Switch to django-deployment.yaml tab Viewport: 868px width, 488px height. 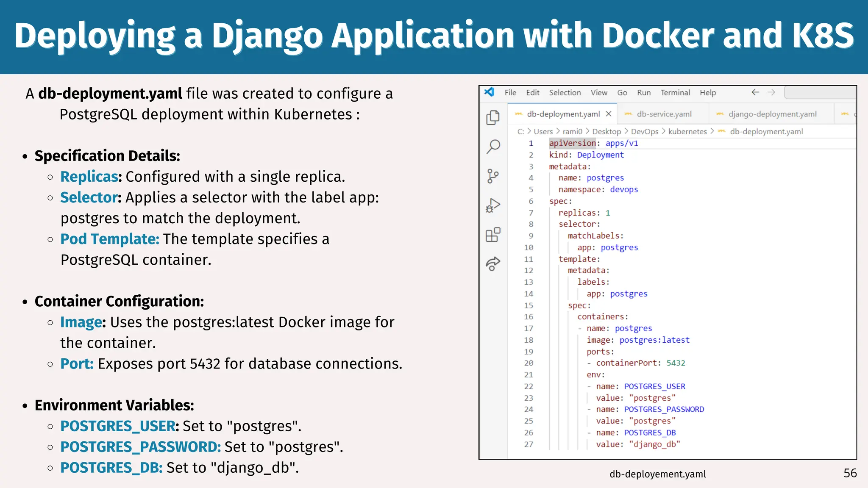(772, 114)
